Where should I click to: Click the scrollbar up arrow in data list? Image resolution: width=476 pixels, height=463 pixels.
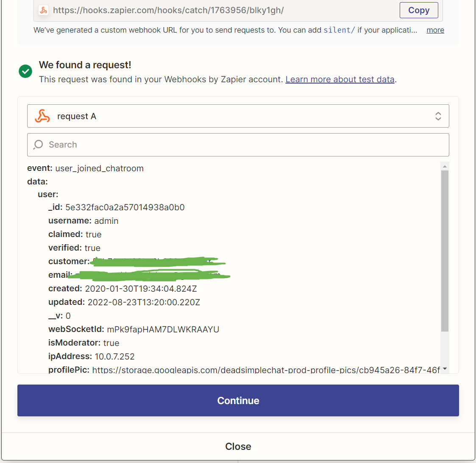coord(445,166)
